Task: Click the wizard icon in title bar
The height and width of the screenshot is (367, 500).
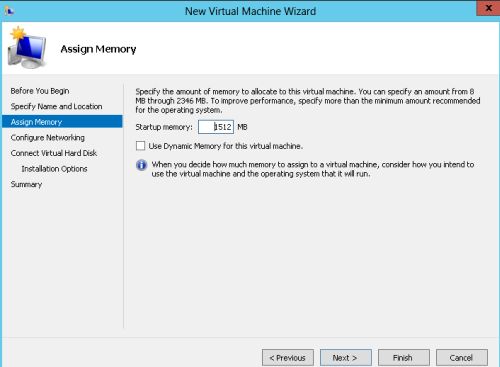Action: point(9,11)
